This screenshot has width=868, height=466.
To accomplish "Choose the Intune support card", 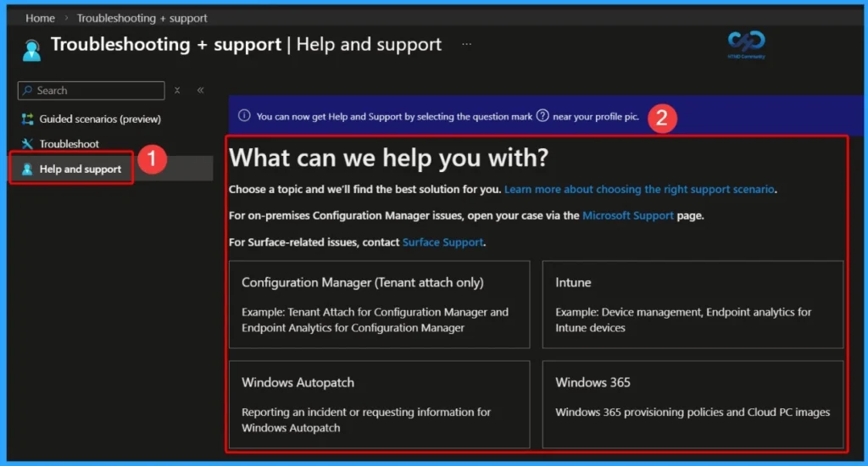I will point(693,304).
